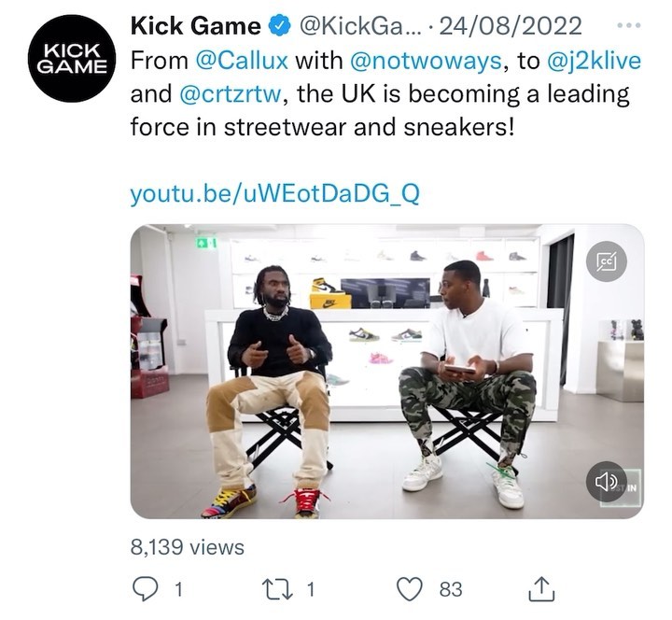Screen dimensions: 672x620
Task: Retweet the post using retweet icon
Action: (277, 589)
